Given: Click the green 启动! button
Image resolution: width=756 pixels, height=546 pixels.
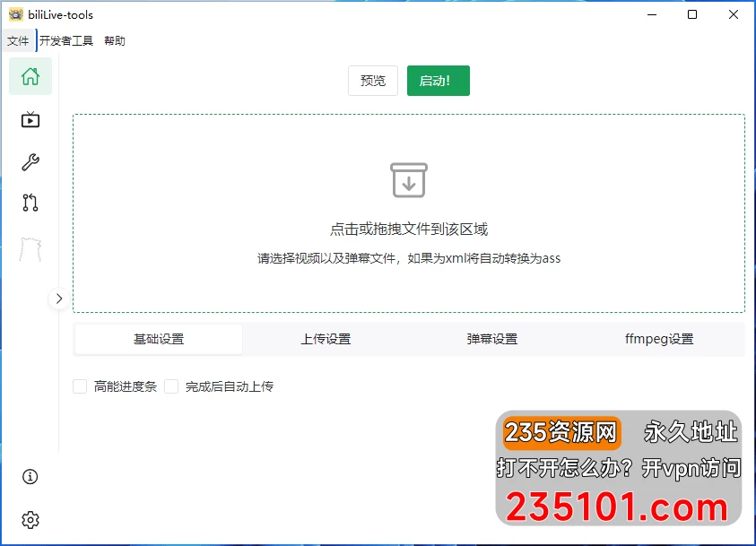Looking at the screenshot, I should [x=438, y=80].
